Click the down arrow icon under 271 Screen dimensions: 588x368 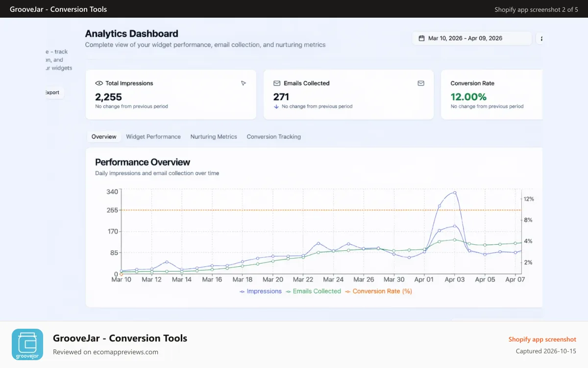point(276,106)
